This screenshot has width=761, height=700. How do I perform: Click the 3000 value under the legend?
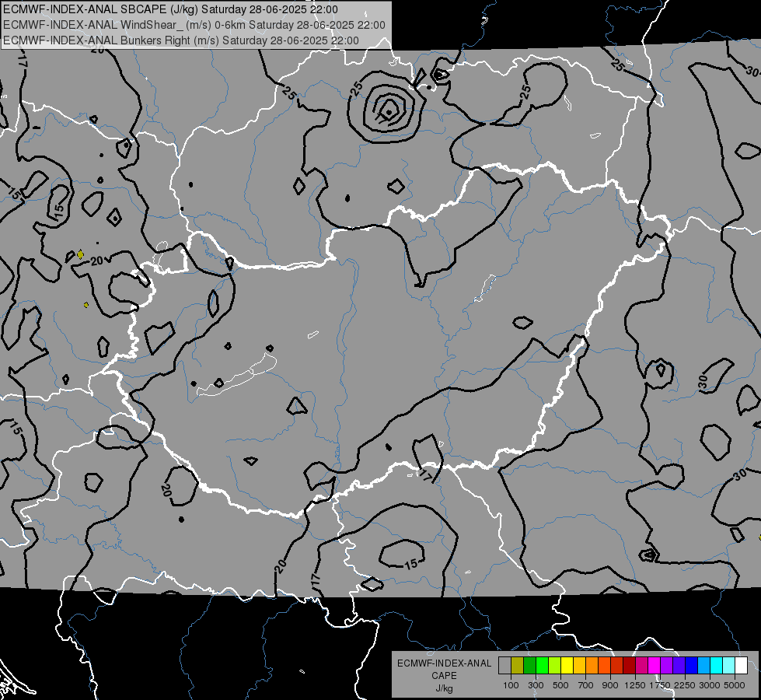pos(710,685)
